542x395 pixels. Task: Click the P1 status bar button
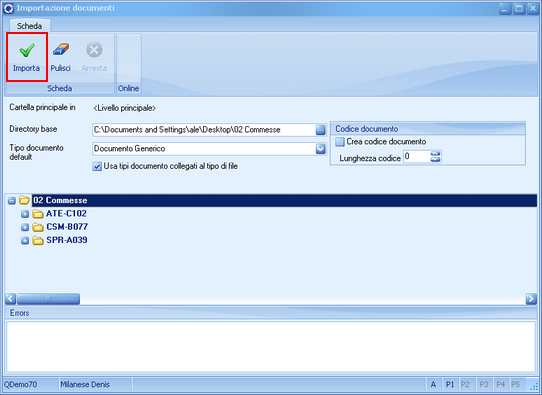pos(450,384)
